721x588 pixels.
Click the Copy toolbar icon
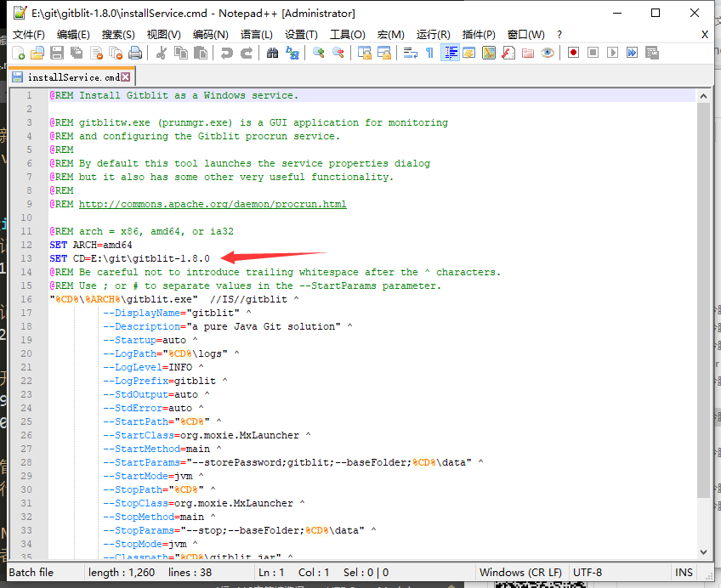[x=181, y=53]
